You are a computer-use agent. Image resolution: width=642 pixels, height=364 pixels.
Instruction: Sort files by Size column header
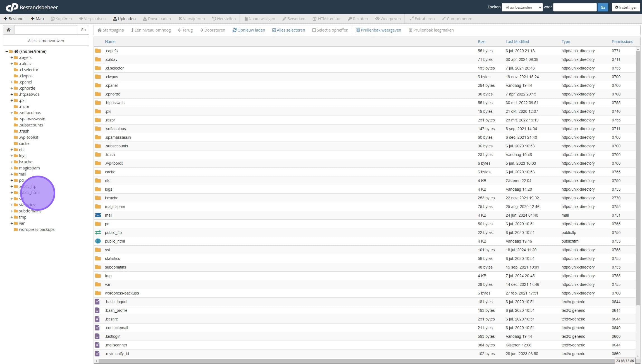point(481,42)
